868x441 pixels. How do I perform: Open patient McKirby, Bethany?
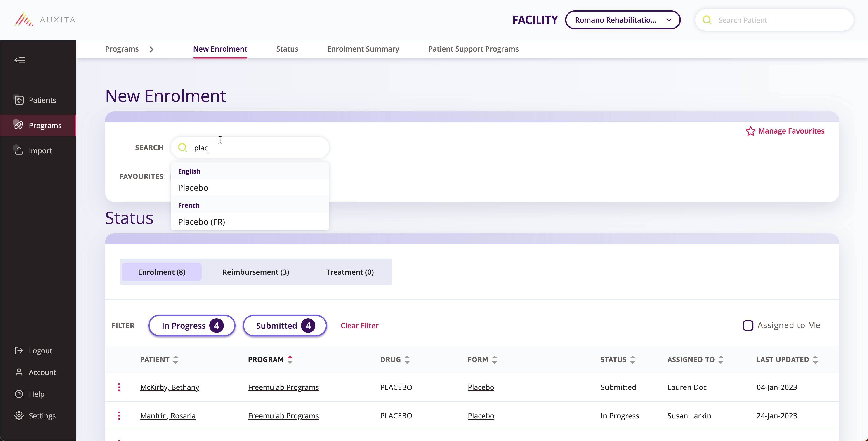point(170,387)
